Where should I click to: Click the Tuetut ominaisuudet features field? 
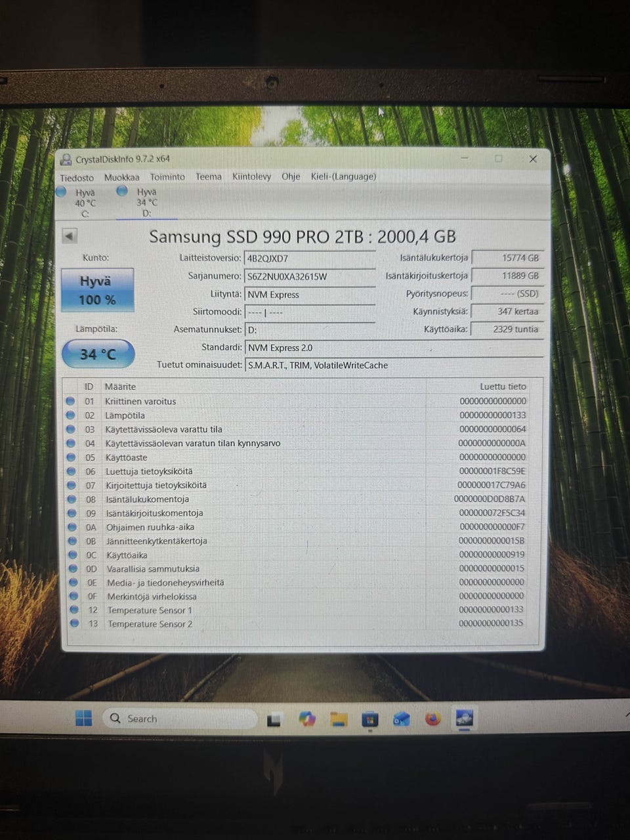point(394,366)
